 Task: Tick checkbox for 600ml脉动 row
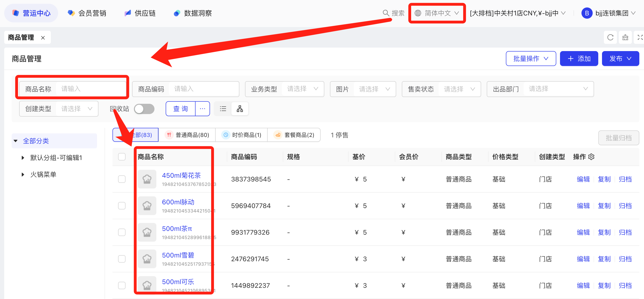122,205
